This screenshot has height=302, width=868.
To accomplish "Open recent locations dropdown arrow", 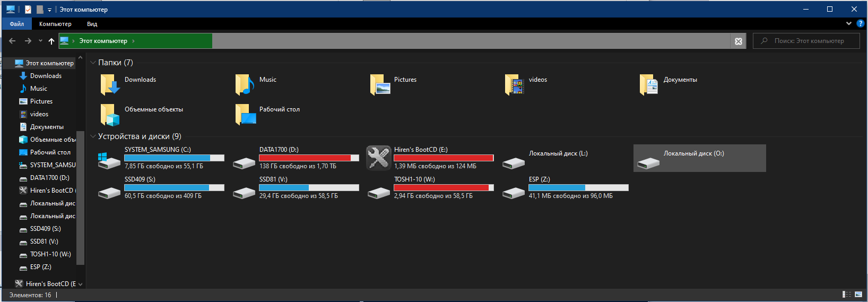I will point(40,41).
